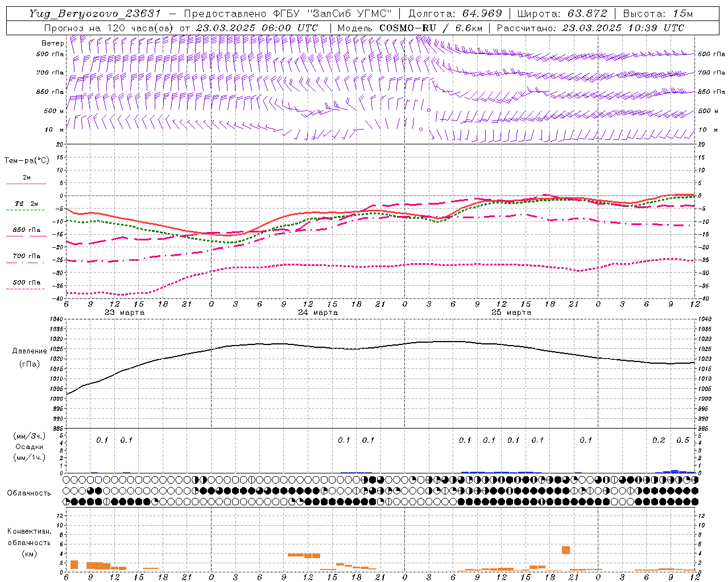This screenshot has width=728, height=582.
Task: Click the station name Yug_Beryozovo_23631
Action: tap(96, 14)
